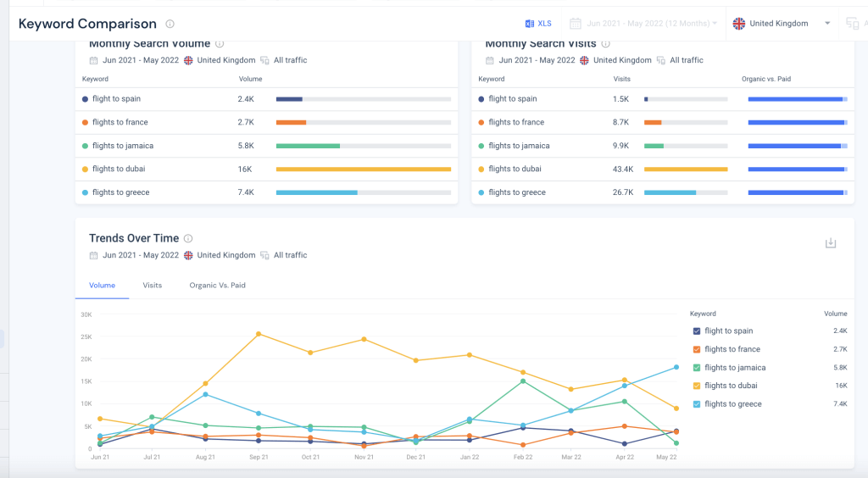868x478 pixels.
Task: Uncheck flight to spain in the chart legend
Action: point(697,331)
